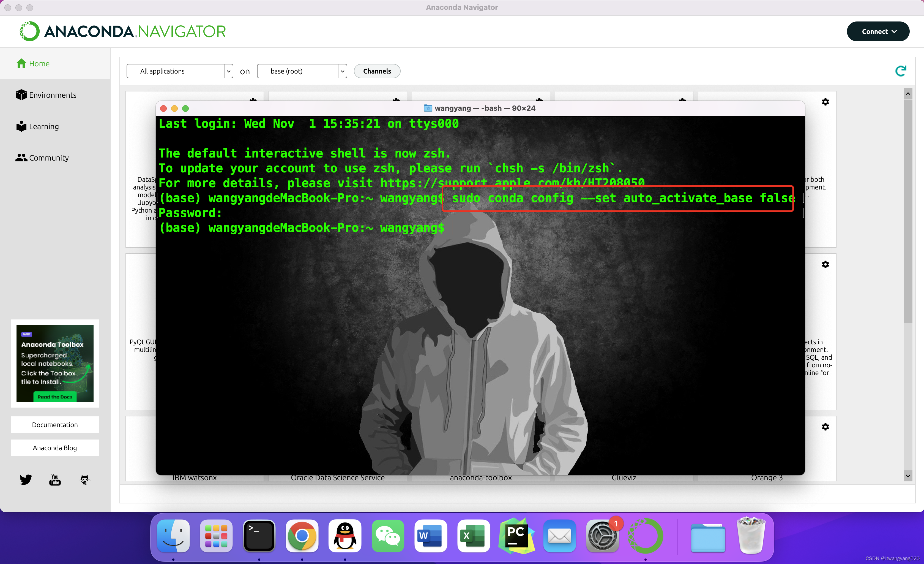The image size is (924, 564).
Task: Open the Channels dialog
Action: tap(377, 71)
